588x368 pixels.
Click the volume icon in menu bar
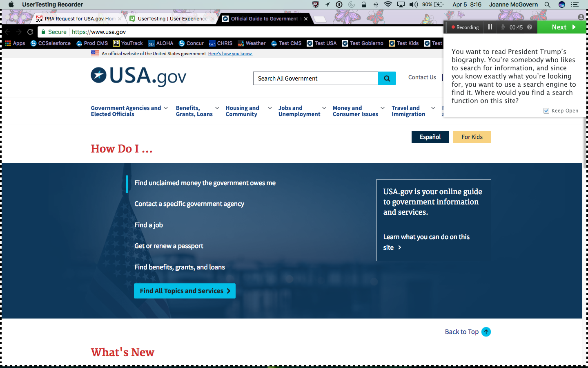(x=414, y=4)
